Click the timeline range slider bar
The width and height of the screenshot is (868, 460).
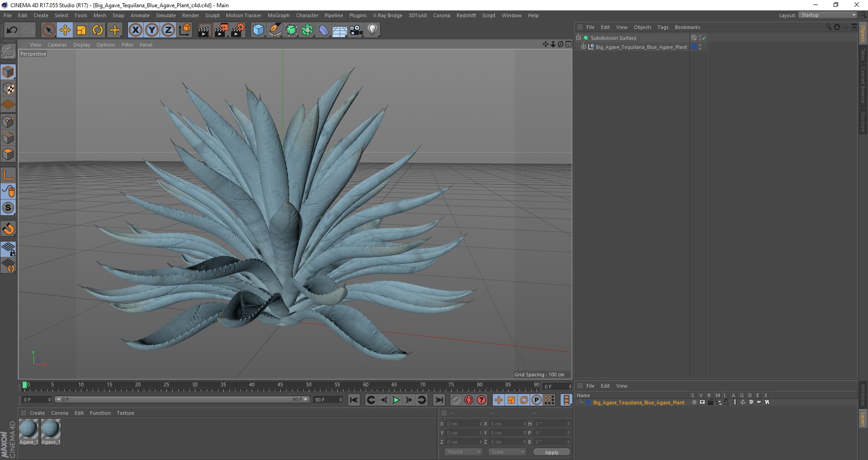click(182, 399)
